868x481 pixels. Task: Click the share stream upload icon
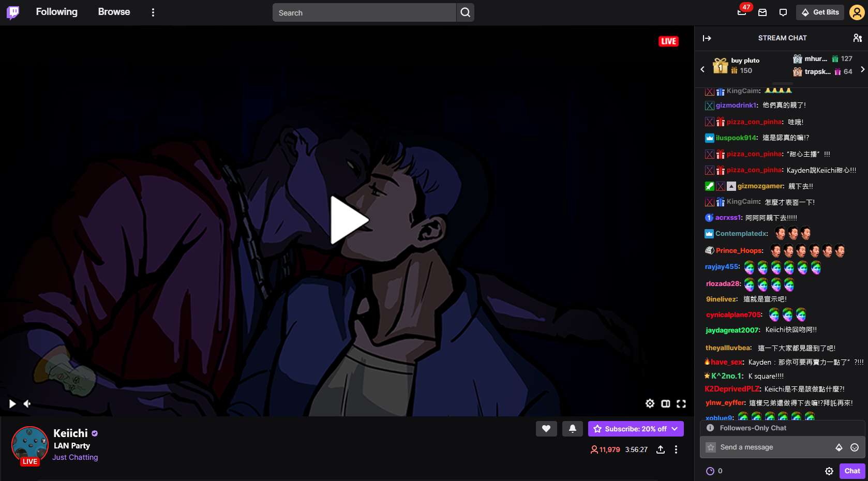[661, 450]
